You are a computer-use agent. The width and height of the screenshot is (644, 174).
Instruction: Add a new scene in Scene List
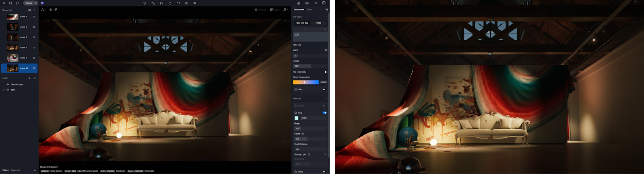click(x=30, y=10)
